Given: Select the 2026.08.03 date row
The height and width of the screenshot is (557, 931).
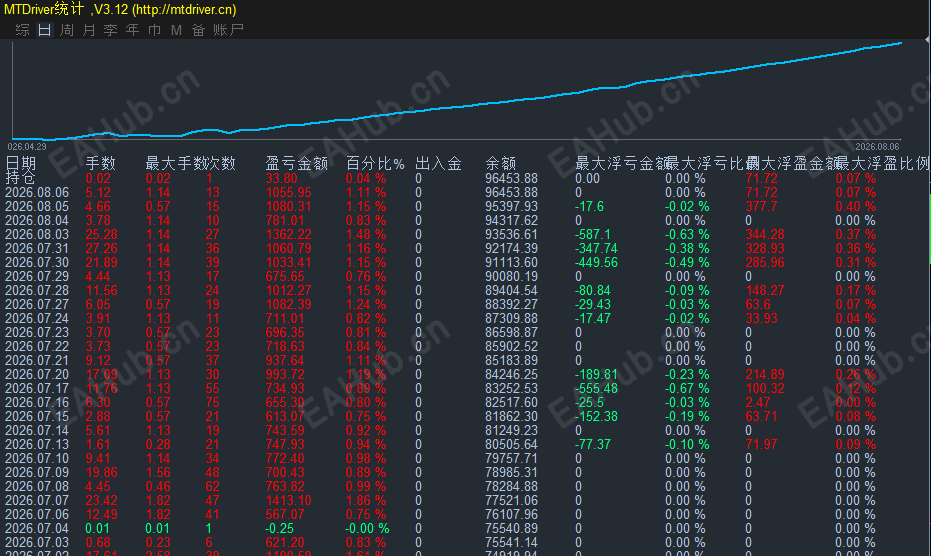Looking at the screenshot, I should tap(37, 234).
